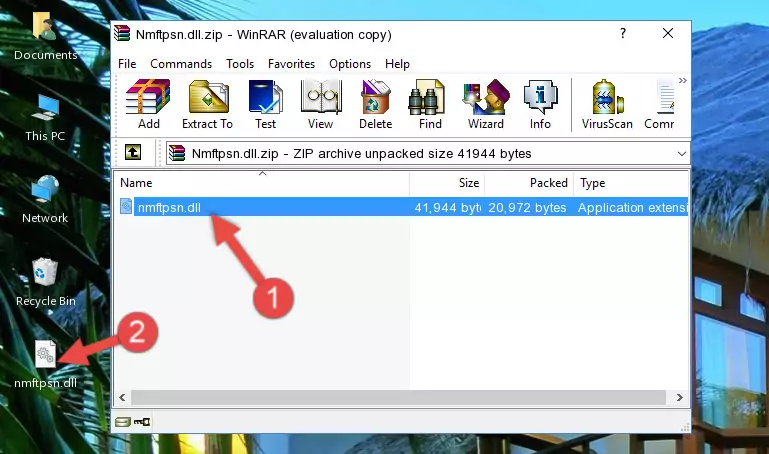Run VirusScan on the archive
Screen dimensions: 769x454
pyautogui.click(x=607, y=104)
